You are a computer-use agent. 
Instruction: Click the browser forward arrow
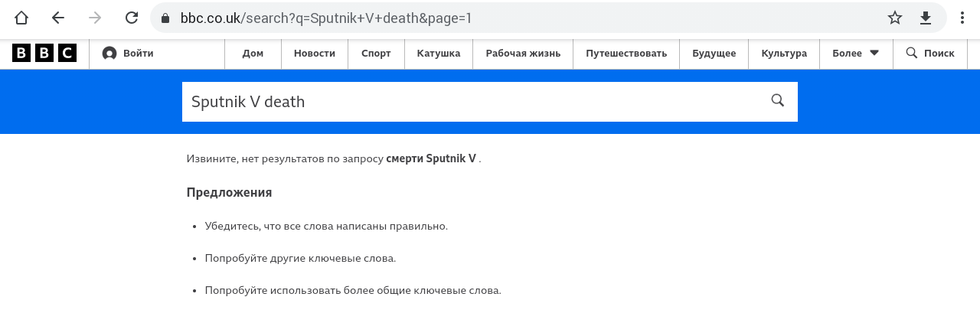[95, 18]
